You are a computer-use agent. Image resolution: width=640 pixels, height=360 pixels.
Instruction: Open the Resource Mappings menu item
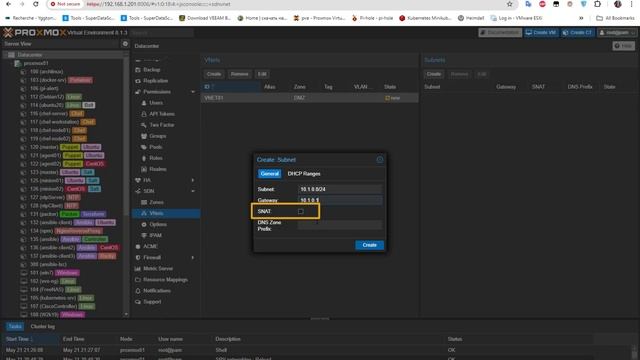pyautogui.click(x=165, y=280)
